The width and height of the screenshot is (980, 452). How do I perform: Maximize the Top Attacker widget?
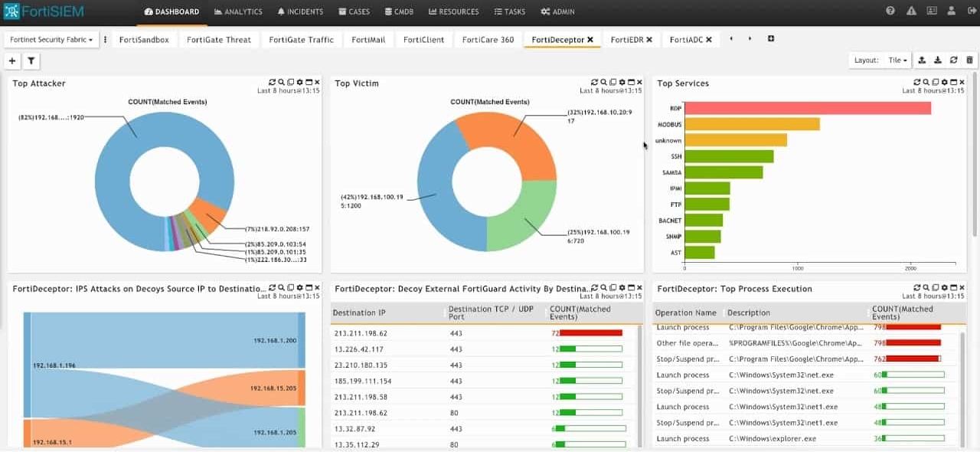[x=309, y=82]
